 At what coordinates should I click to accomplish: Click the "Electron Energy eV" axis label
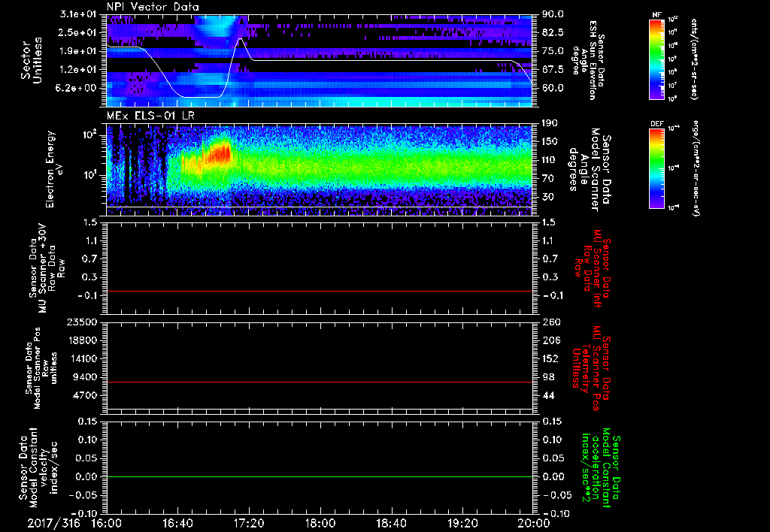point(56,169)
